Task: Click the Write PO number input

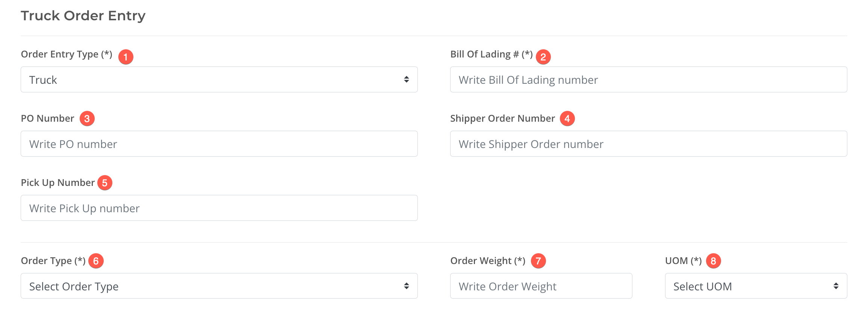Action: coord(219,143)
